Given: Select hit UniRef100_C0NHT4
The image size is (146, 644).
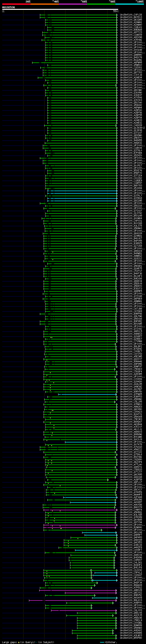Looking at the screenshot, I should 131,509.
